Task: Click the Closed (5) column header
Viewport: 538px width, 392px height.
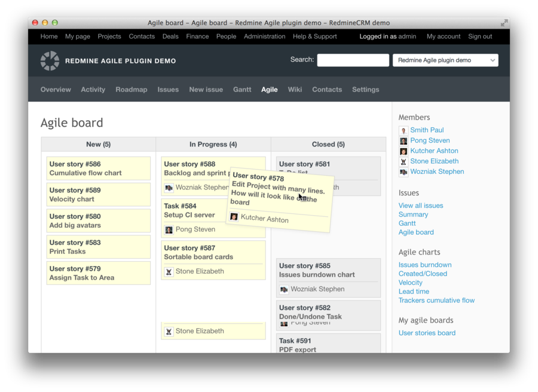Action: (x=328, y=145)
